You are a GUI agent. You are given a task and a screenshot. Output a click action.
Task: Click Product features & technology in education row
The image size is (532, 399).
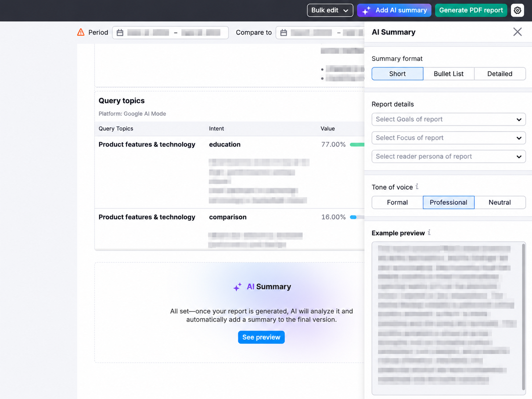[x=147, y=144]
